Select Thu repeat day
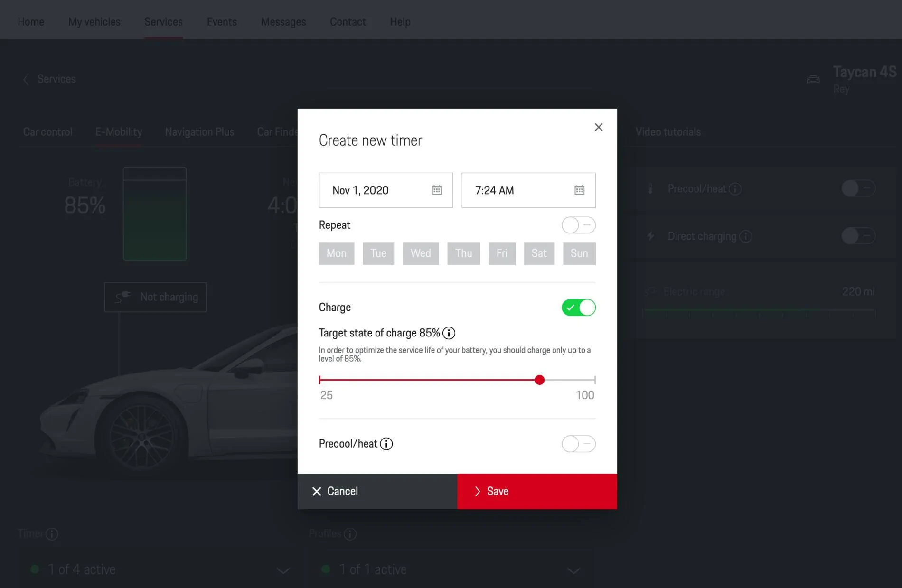Screen dimensions: 902x588 [x=463, y=253]
